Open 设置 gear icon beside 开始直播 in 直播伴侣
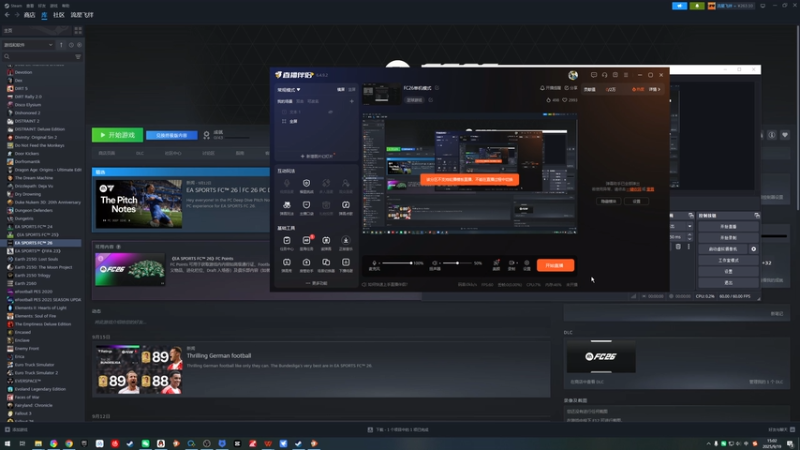Screen dimensions: 800x450 [527, 265]
